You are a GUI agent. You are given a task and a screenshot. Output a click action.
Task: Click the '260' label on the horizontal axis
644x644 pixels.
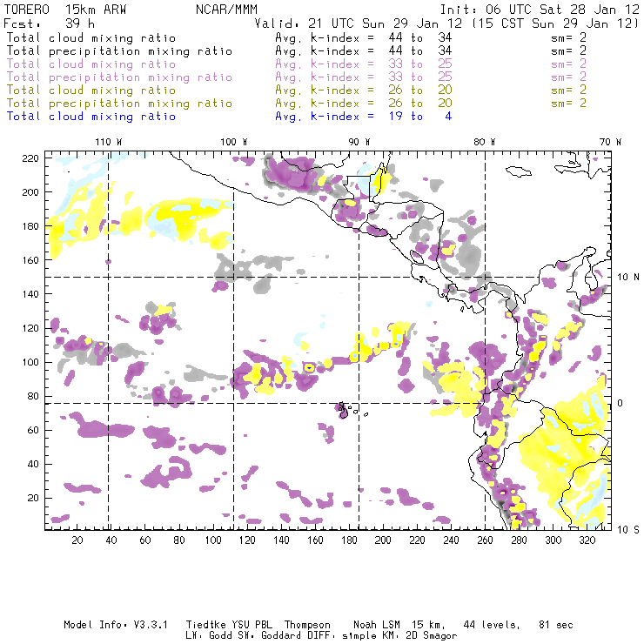click(x=485, y=540)
